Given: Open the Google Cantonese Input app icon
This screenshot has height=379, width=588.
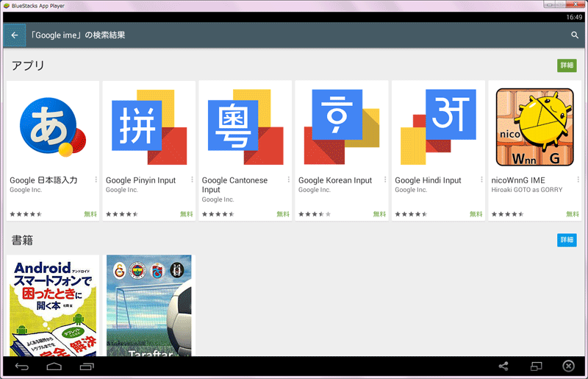Looking at the screenshot, I should (245, 127).
